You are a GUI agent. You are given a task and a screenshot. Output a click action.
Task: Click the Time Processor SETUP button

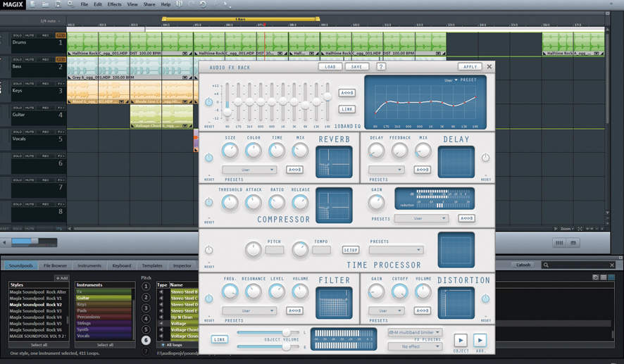coord(351,250)
